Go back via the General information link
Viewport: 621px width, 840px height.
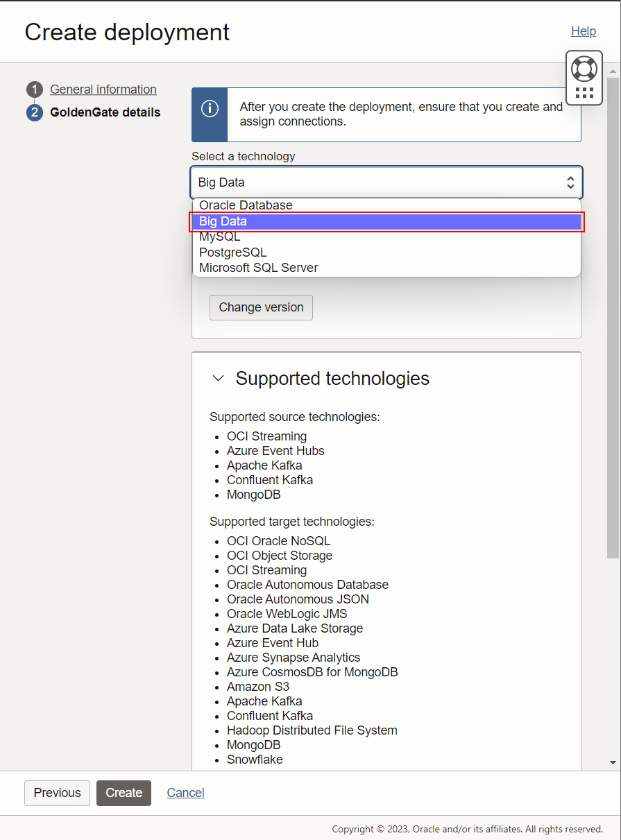[103, 89]
